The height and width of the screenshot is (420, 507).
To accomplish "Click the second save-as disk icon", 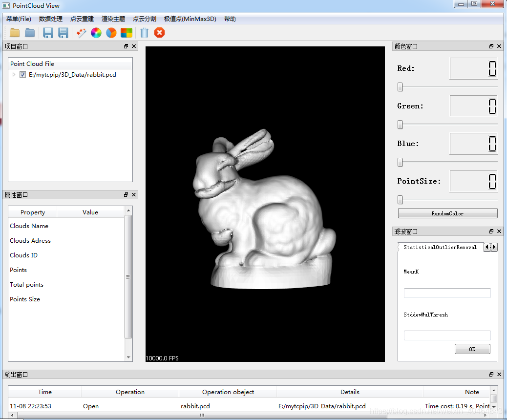I will coord(63,33).
